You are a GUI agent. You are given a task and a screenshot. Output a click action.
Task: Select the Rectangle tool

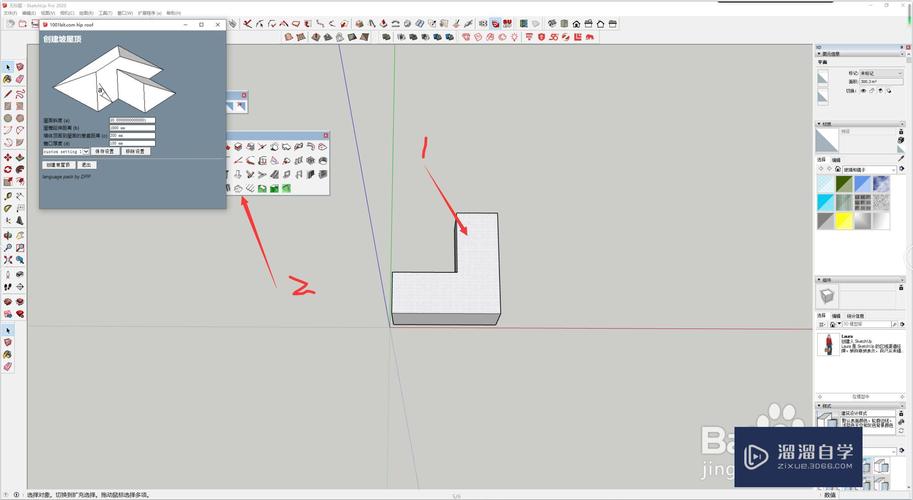click(8, 105)
